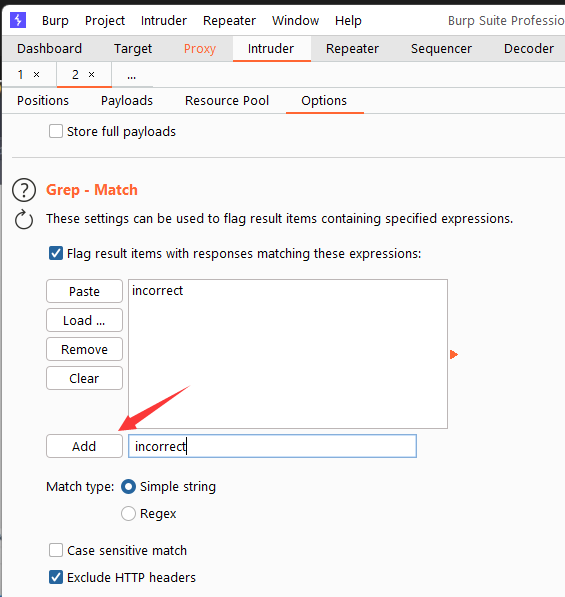Select the Intruder main tab

271,49
